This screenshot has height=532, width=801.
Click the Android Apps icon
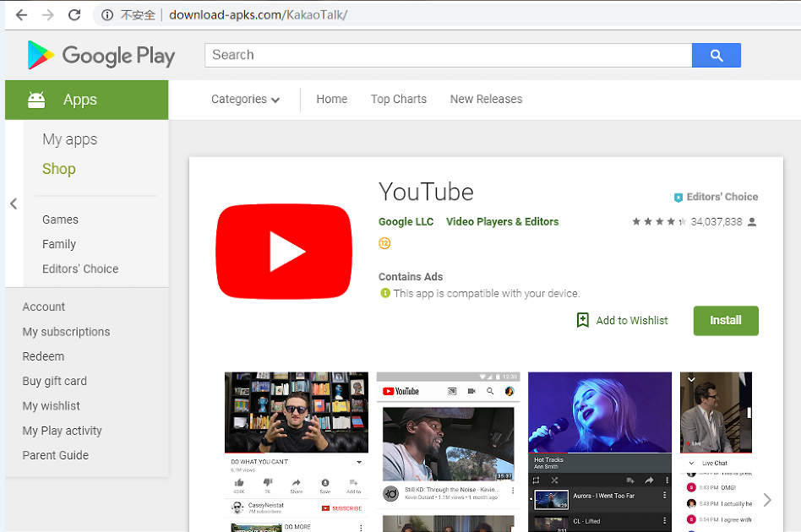pyautogui.click(x=36, y=100)
